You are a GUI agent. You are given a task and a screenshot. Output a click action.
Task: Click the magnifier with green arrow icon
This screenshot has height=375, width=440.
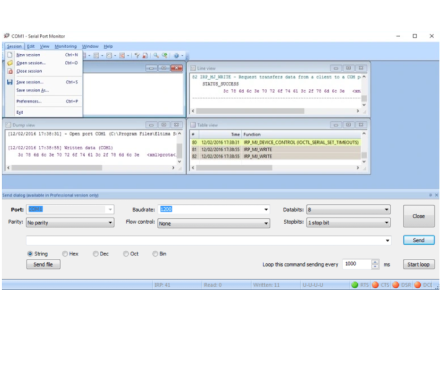point(165,55)
